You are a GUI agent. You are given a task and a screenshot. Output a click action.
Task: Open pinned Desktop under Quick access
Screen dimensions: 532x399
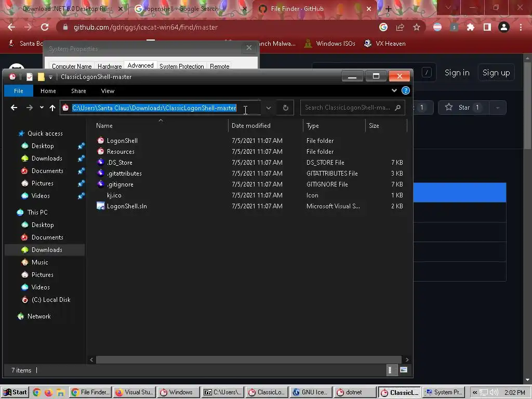click(43, 146)
